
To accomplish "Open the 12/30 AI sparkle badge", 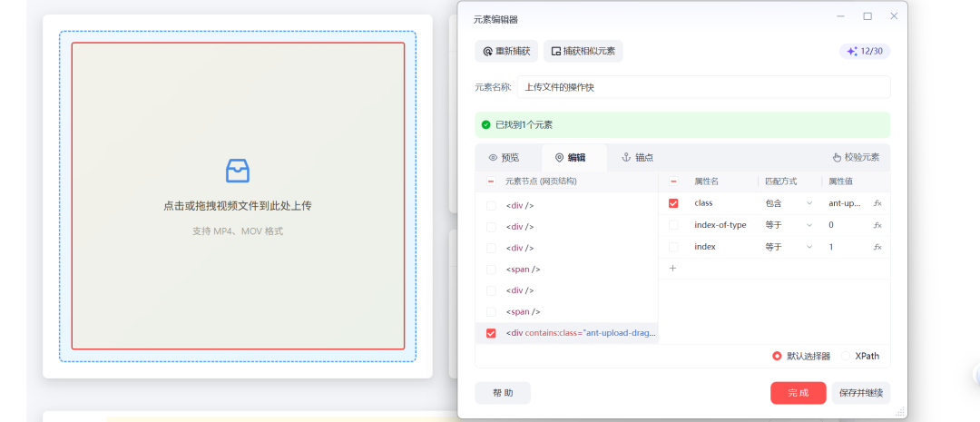I will 865,51.
